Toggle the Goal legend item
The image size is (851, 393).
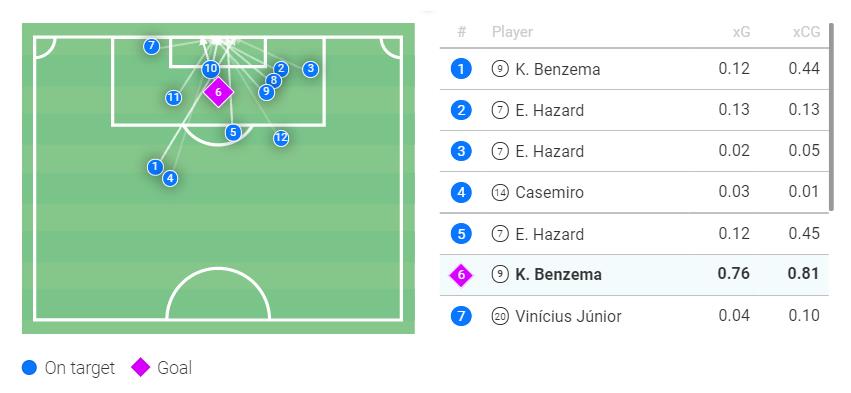[x=162, y=368]
